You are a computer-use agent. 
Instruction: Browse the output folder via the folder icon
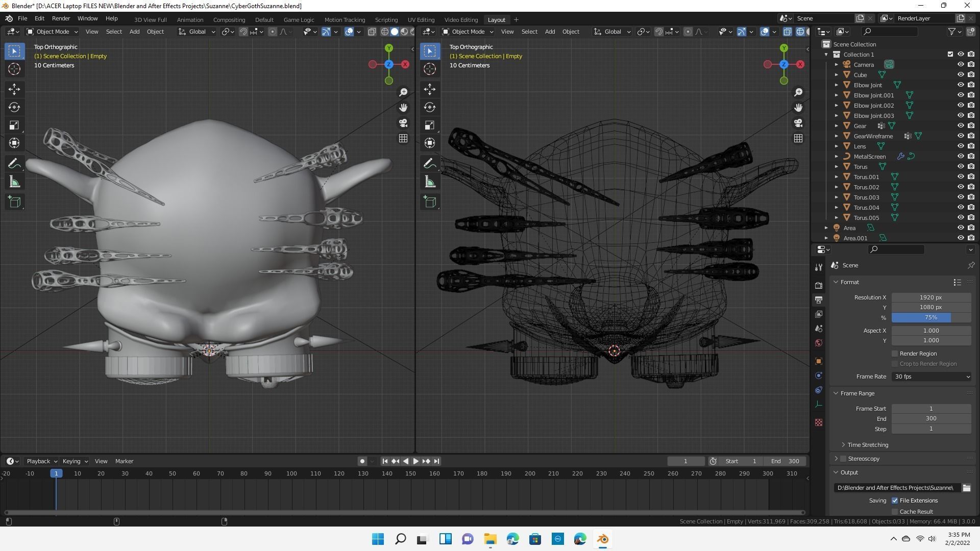click(967, 488)
